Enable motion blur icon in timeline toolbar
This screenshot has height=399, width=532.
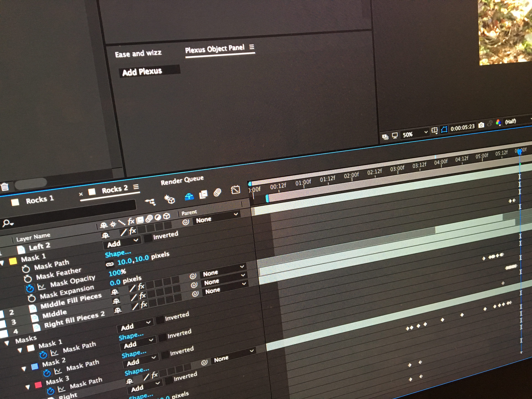pyautogui.click(x=217, y=192)
